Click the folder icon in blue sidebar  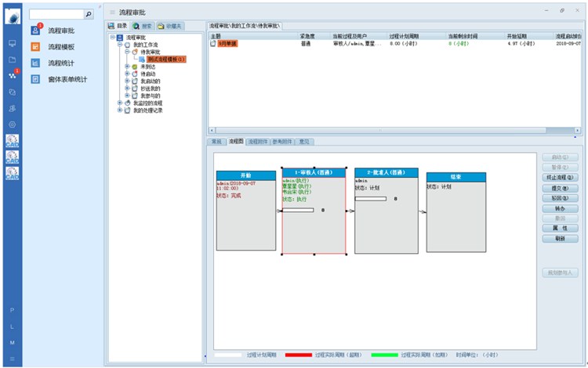(12, 60)
